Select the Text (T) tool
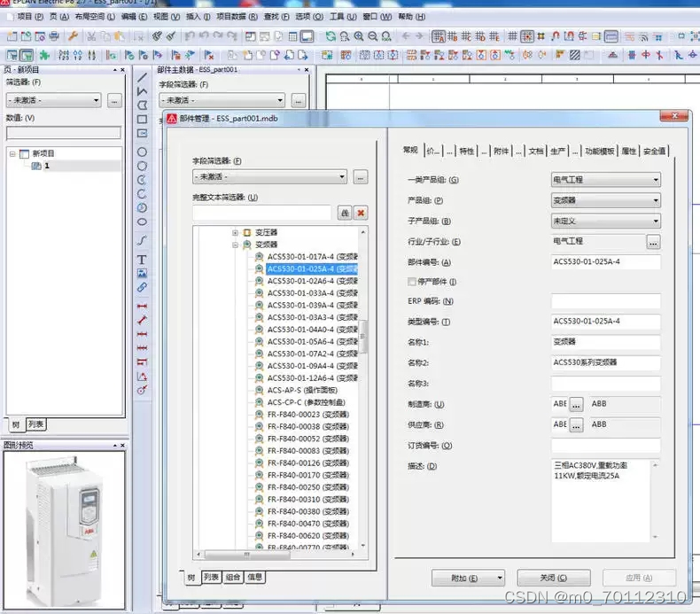Viewport: 700px width, 614px height. [142, 260]
